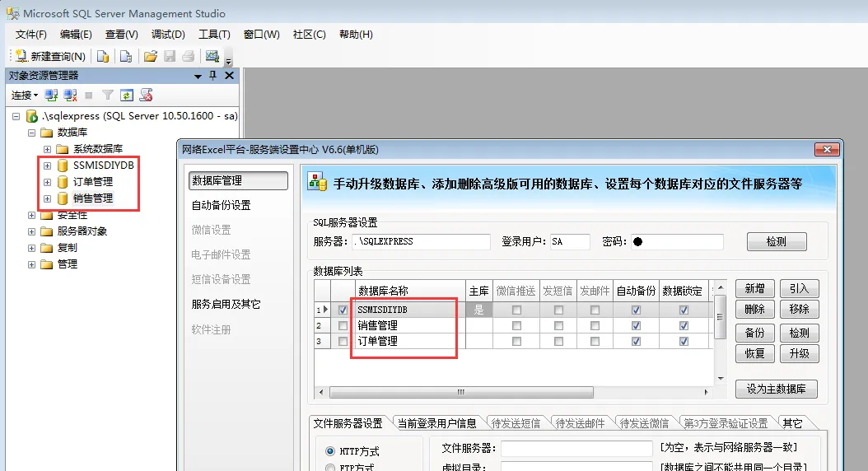
Task: Expand the 销售管理 database node
Action: [47, 198]
